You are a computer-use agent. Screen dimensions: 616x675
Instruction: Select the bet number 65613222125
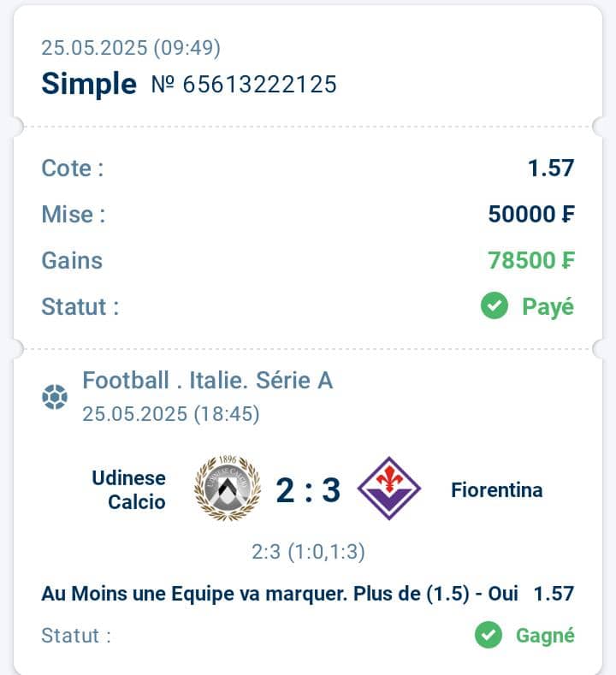(x=244, y=84)
